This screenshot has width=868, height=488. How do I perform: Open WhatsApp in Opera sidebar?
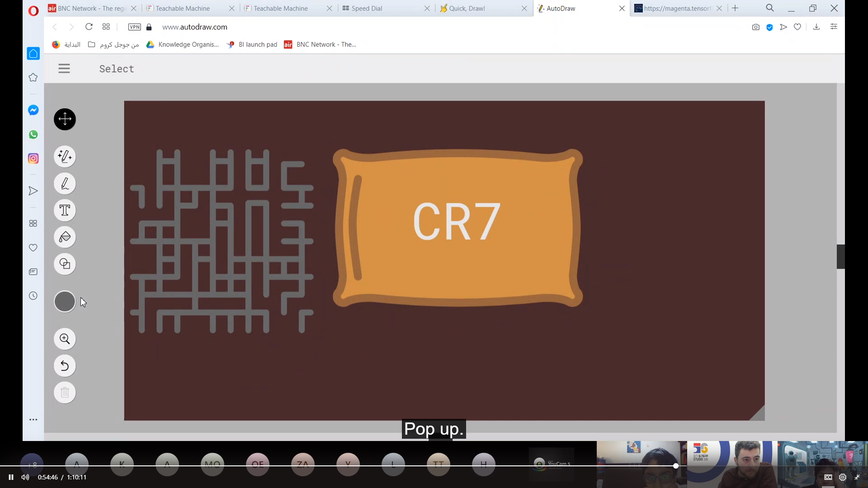click(x=33, y=135)
